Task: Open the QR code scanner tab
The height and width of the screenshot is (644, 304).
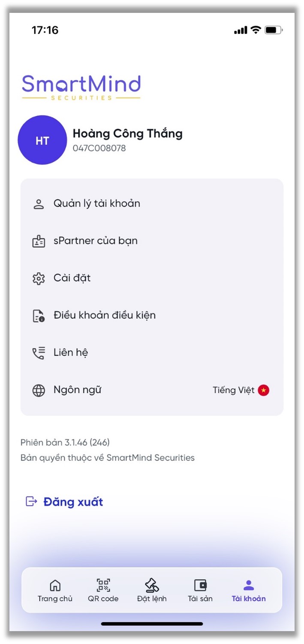Action: point(103,590)
